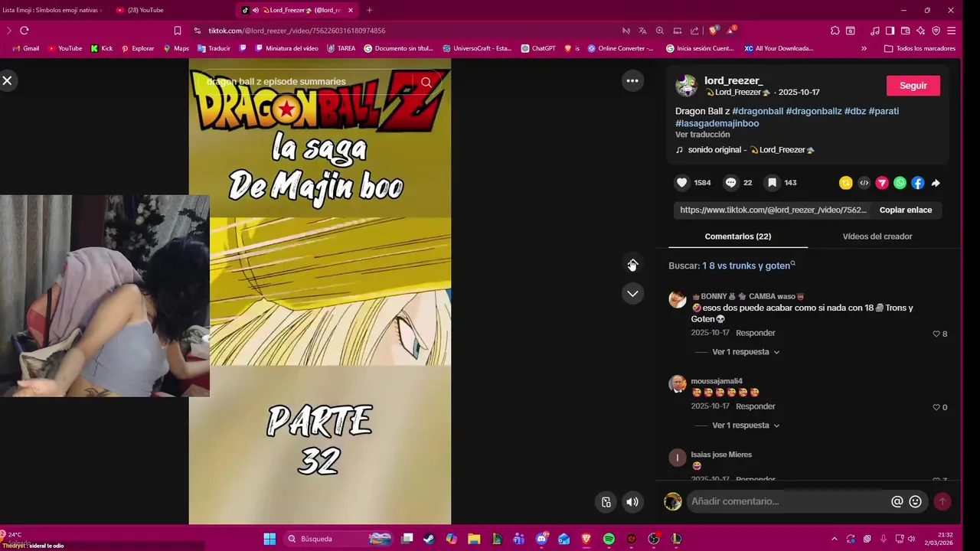The image size is (980, 551).
Task: Toggle the auto-scroll button beside the volume
Action: click(x=606, y=502)
